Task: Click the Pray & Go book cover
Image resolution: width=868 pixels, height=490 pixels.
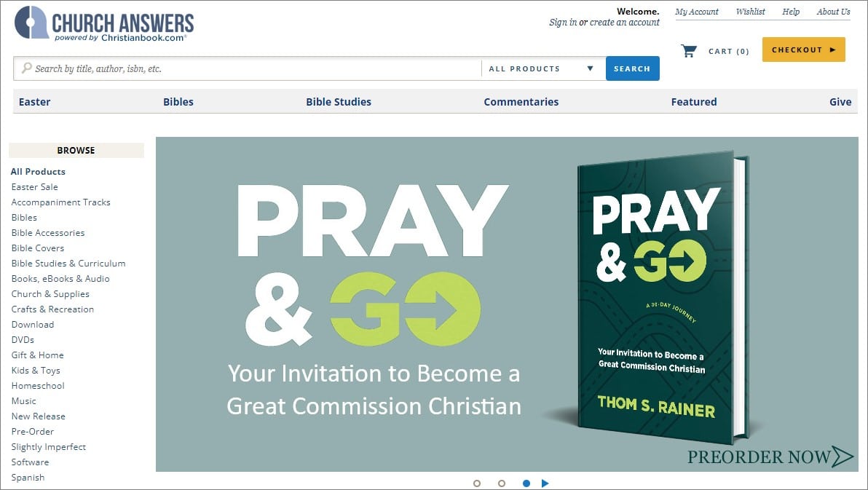Action: pyautogui.click(x=663, y=297)
